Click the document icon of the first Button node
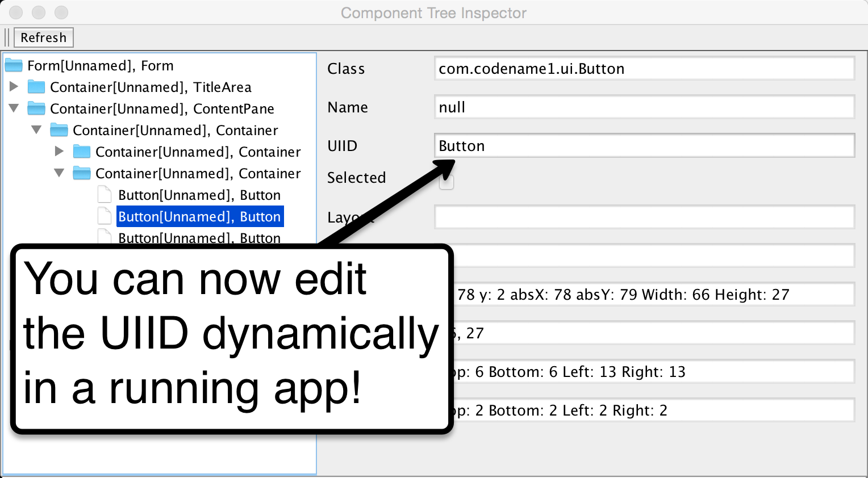 click(x=105, y=194)
